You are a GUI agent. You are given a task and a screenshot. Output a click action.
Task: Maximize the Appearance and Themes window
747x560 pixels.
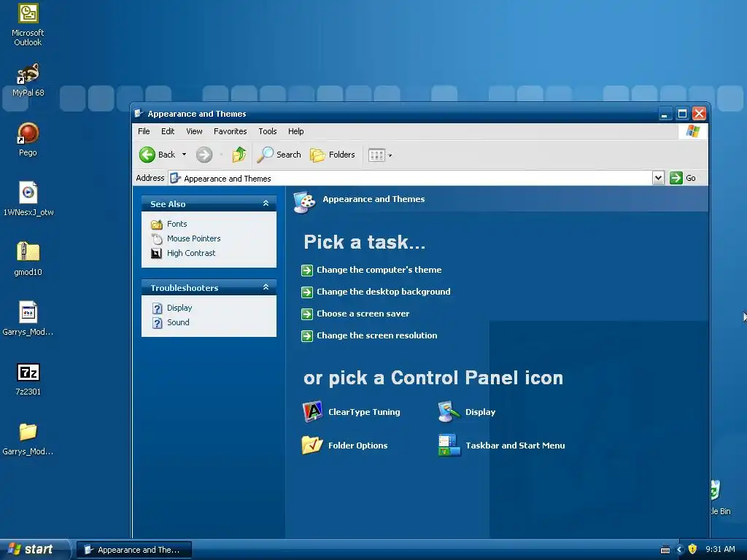[682, 114]
